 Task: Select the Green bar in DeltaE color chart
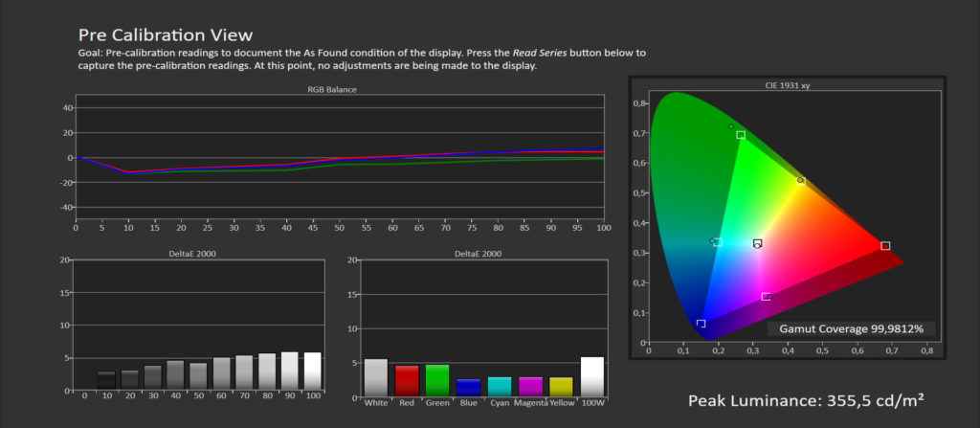coord(437,380)
